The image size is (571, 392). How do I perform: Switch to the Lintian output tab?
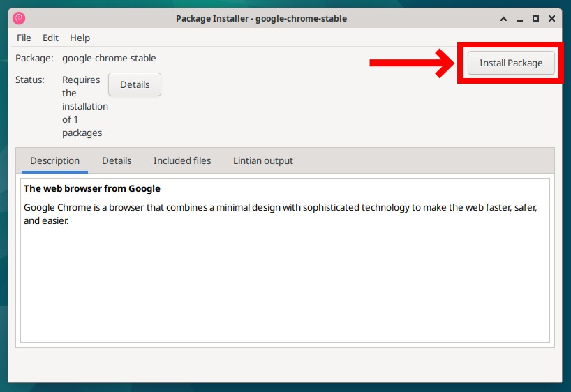(x=263, y=160)
